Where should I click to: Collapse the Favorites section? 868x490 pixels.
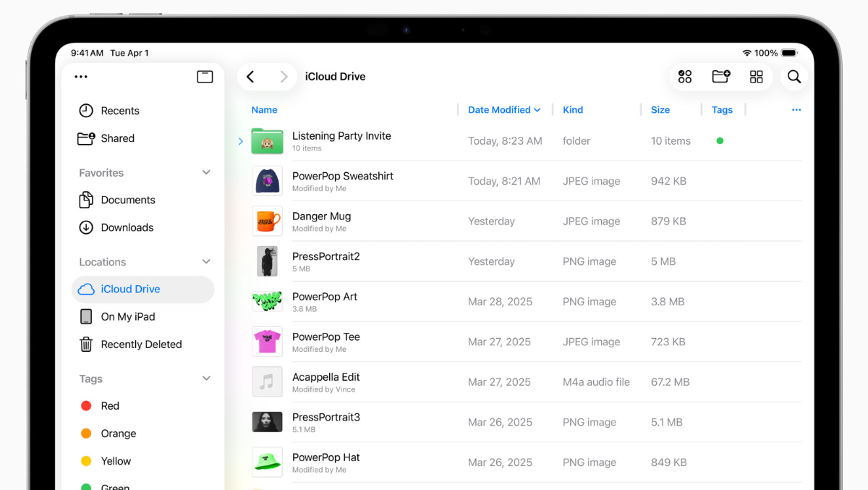point(206,173)
